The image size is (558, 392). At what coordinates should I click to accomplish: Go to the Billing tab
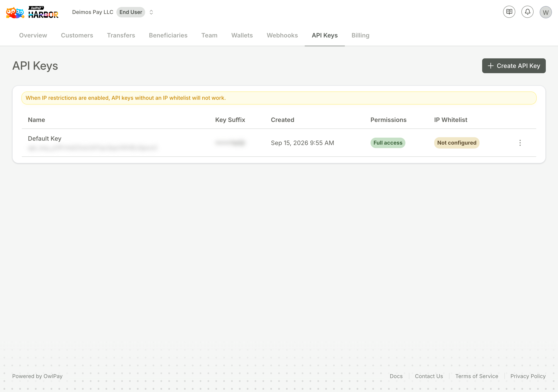tap(361, 35)
